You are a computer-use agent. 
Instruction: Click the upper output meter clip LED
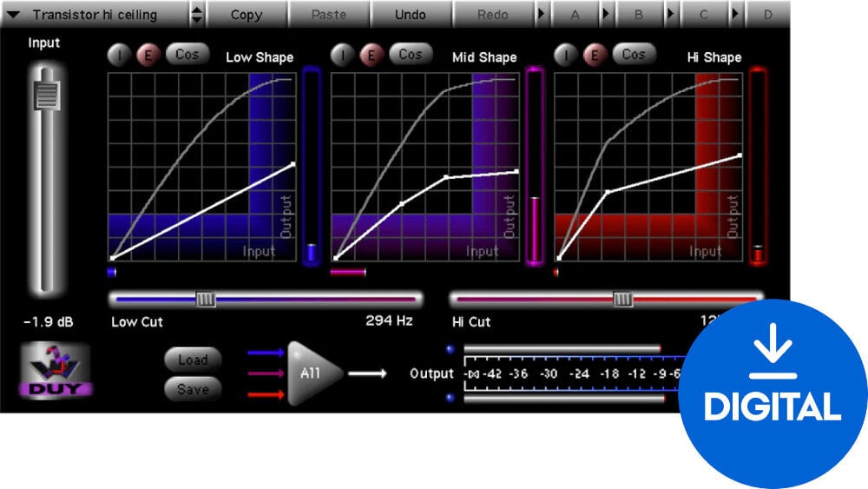[450, 349]
